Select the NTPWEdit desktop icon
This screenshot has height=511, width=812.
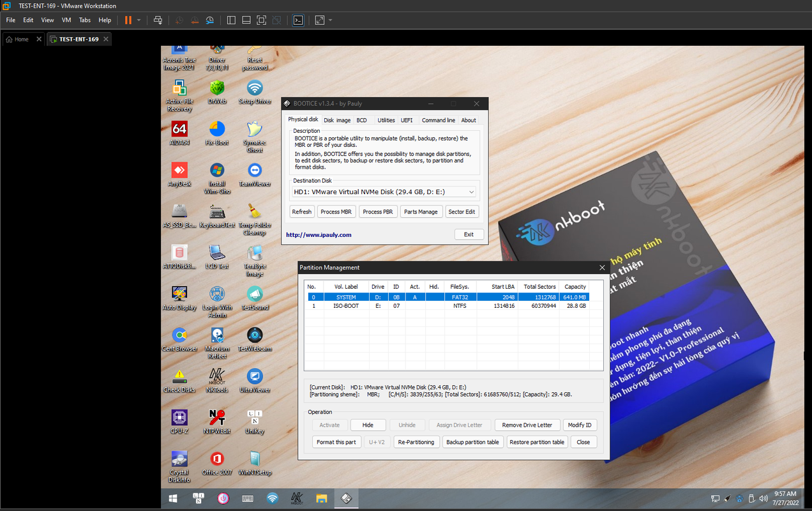click(x=217, y=421)
